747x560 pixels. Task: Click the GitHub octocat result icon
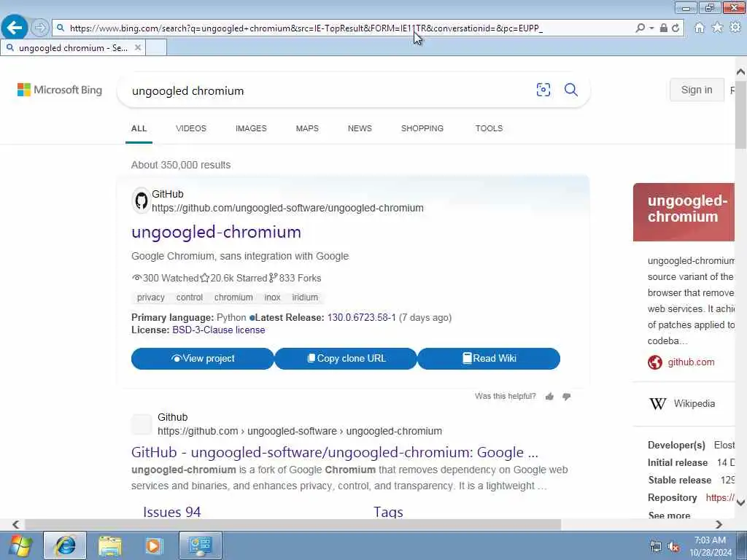(x=141, y=201)
